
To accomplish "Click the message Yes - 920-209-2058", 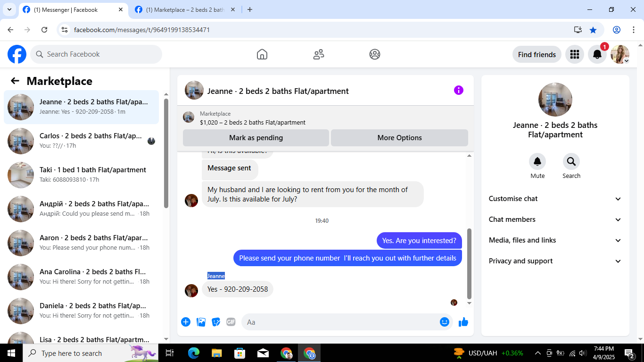I will click(x=238, y=289).
